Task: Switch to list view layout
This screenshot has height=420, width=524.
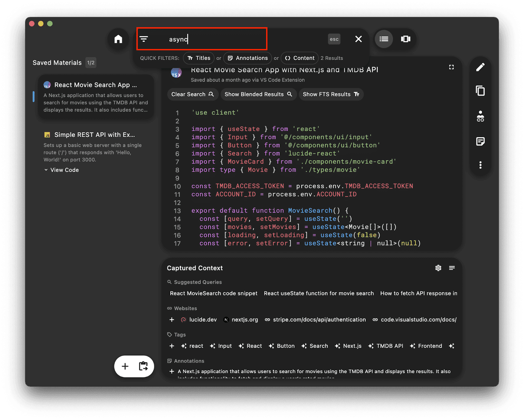Action: pyautogui.click(x=384, y=39)
